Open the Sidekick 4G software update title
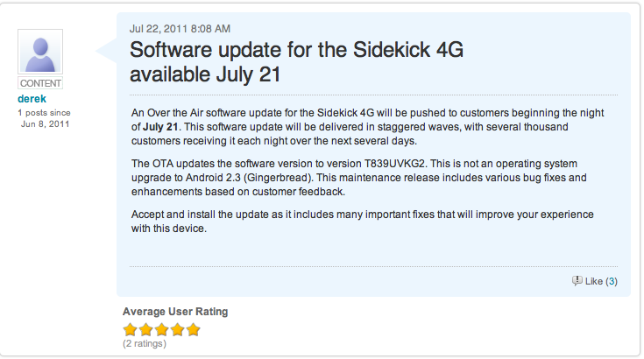Screen dimensions: 644x359 tap(296, 61)
